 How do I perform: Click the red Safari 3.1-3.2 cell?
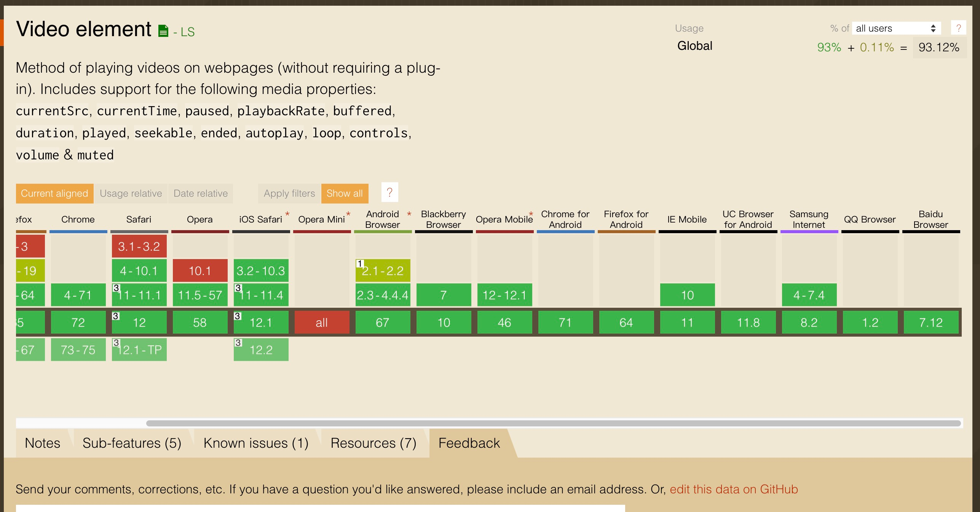pyautogui.click(x=139, y=246)
